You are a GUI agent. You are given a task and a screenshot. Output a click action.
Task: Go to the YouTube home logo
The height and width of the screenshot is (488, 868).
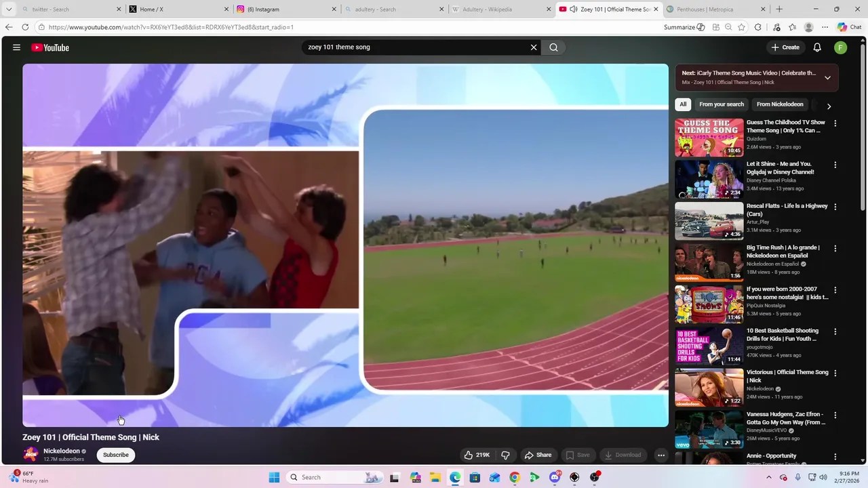pyautogui.click(x=50, y=47)
